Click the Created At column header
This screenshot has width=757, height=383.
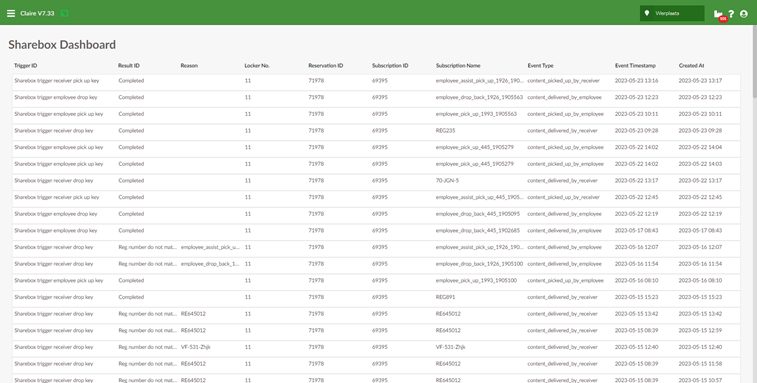(691, 66)
